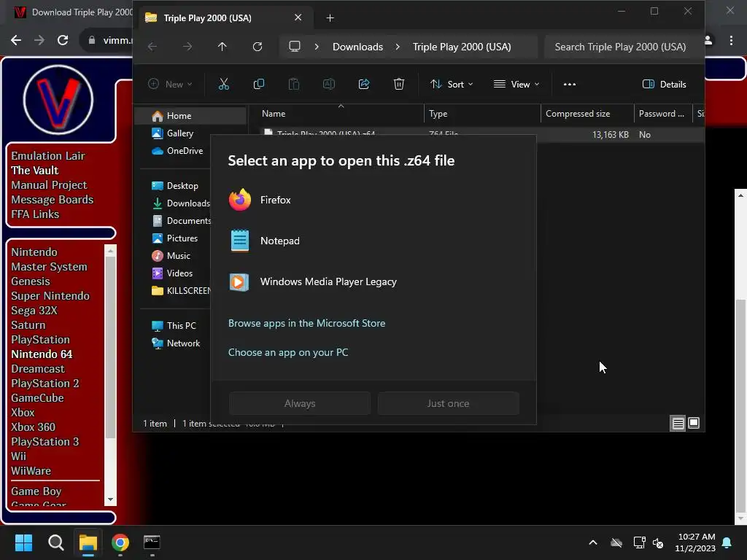Open the See more ellipsis menu
The width and height of the screenshot is (747, 560).
pos(569,85)
